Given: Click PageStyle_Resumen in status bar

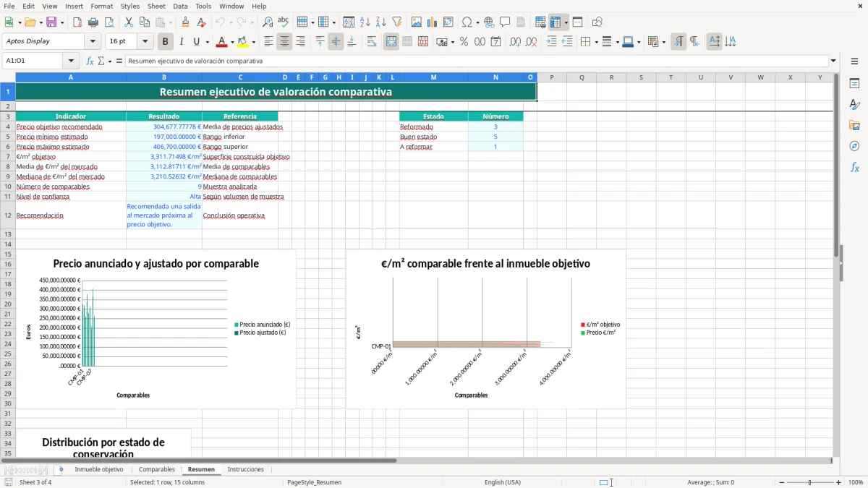Looking at the screenshot, I should pyautogui.click(x=315, y=482).
